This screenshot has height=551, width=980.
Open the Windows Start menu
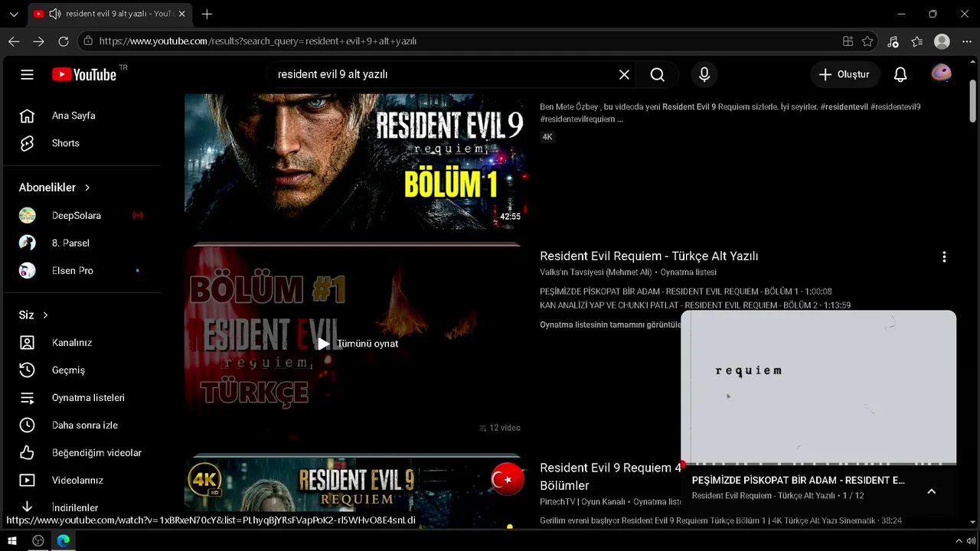pos(12,541)
